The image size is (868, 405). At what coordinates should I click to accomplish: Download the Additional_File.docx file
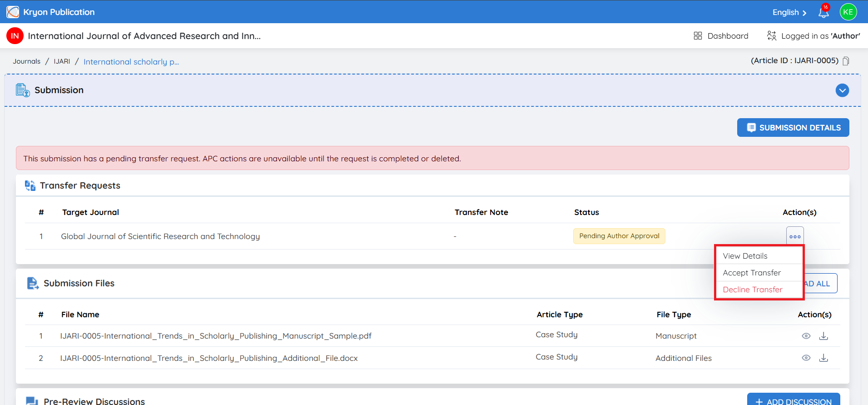pyautogui.click(x=823, y=358)
